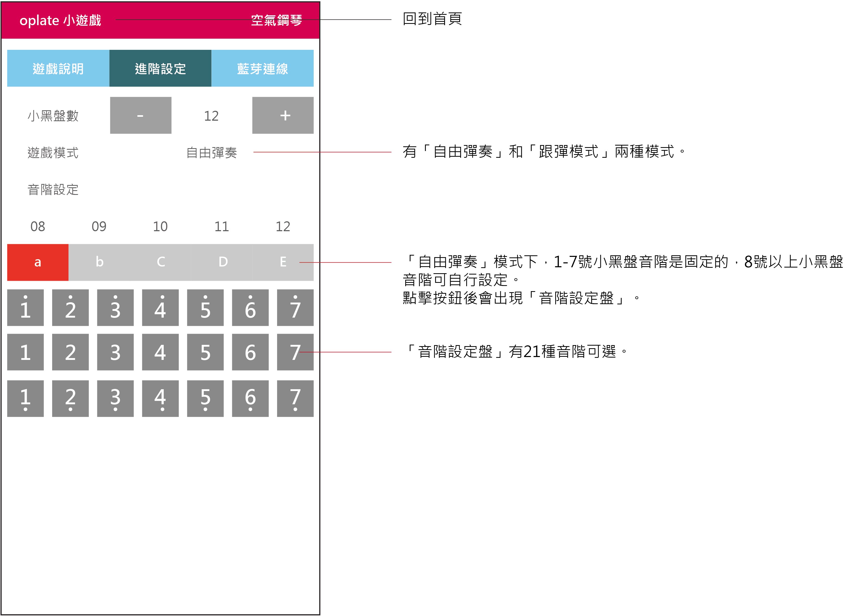858x616 pixels.
Task: Choose middle-octave note 6 without dots
Action: coord(250,352)
